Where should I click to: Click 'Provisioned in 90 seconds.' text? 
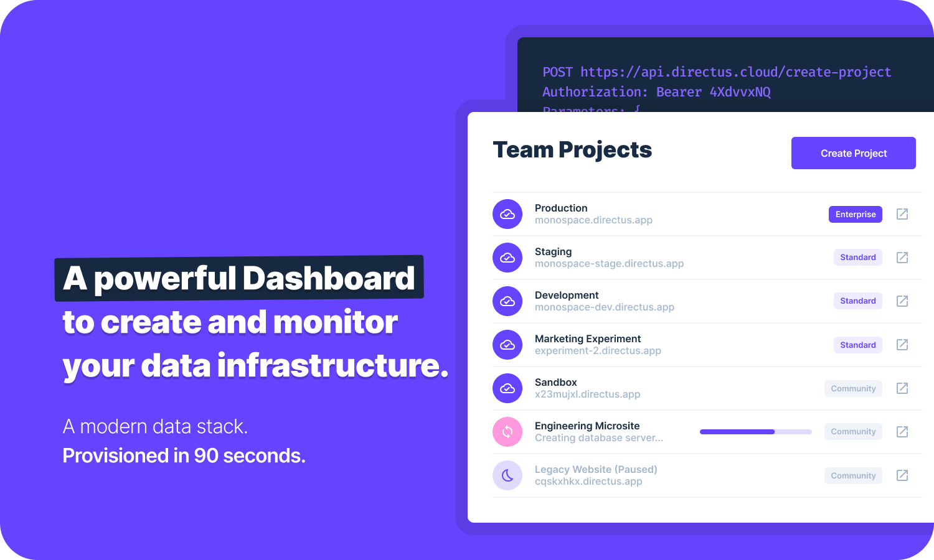(184, 456)
